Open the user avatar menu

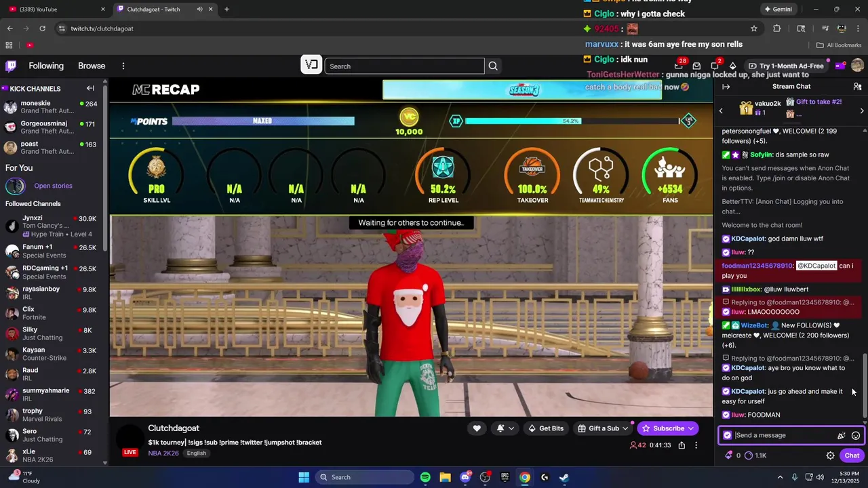point(857,66)
